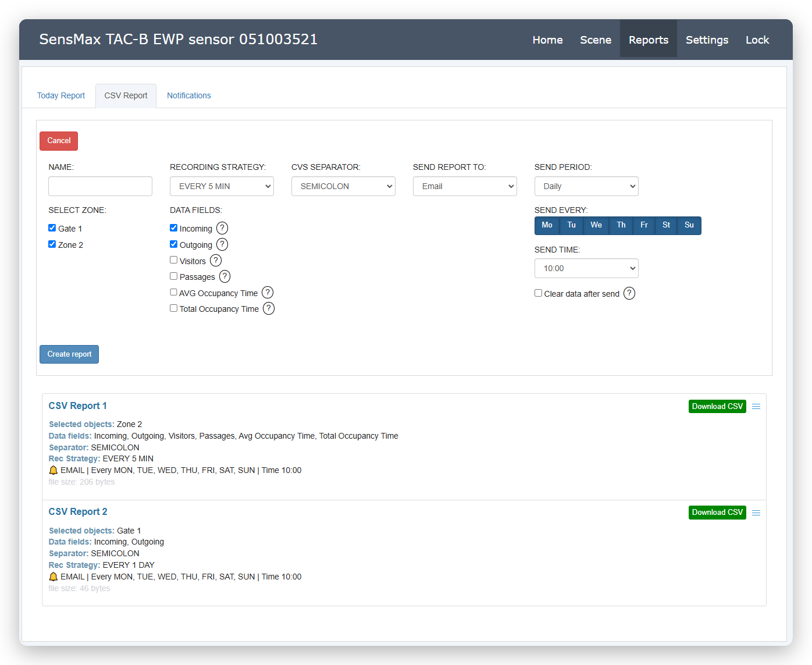Click 'file size: 46 bytes' text
The image size is (812, 665).
(79, 588)
